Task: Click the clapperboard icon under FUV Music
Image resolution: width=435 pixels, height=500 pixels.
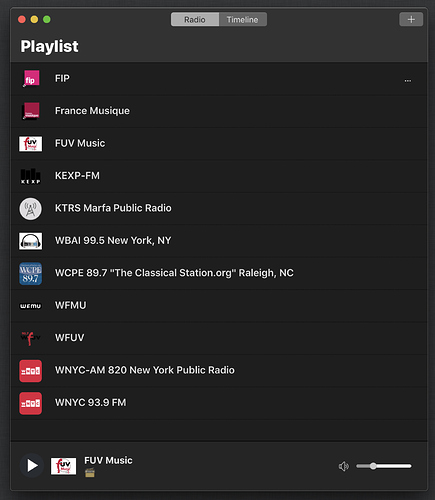Action: click(x=90, y=473)
